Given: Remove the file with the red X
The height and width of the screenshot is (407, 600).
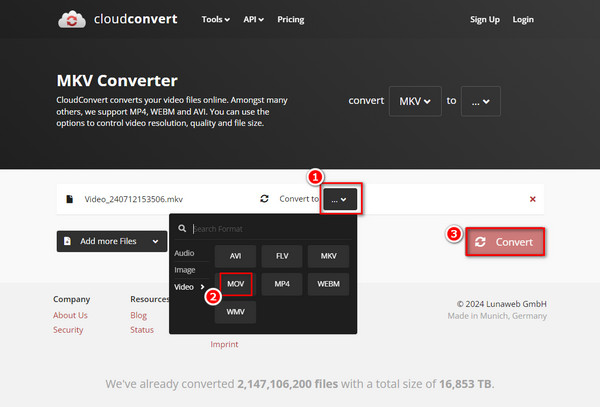Looking at the screenshot, I should [532, 199].
